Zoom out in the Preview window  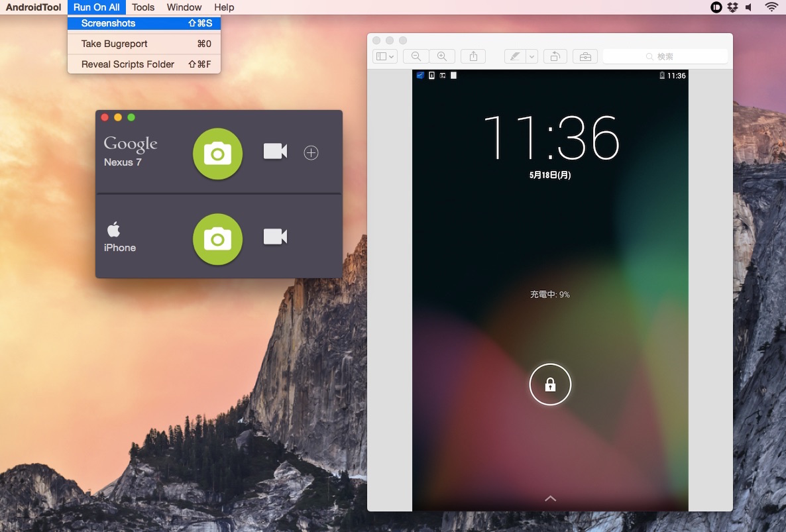pyautogui.click(x=416, y=56)
